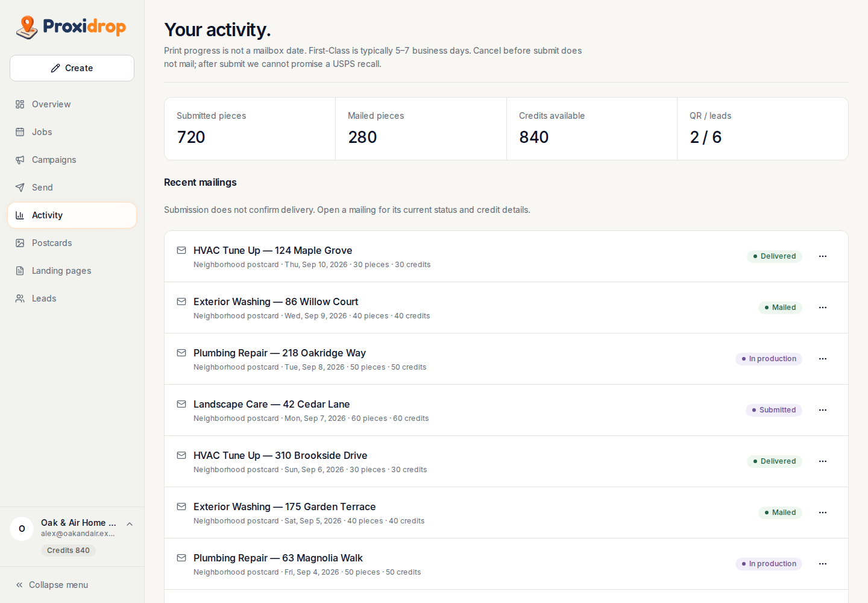Click envelope icon for 175 Garden Terrace
Viewport: 868px width, 603px height.
point(181,507)
